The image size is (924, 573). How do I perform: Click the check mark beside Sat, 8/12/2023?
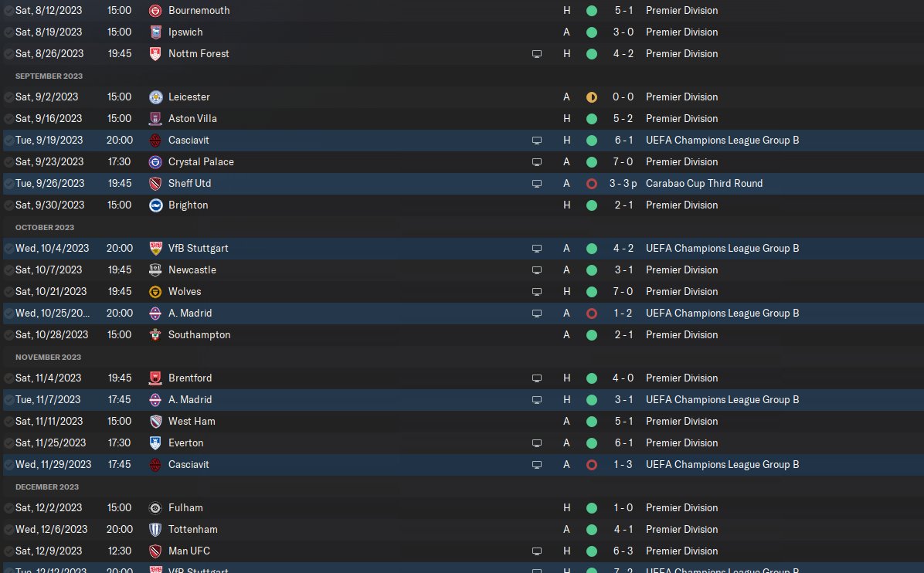(x=8, y=11)
